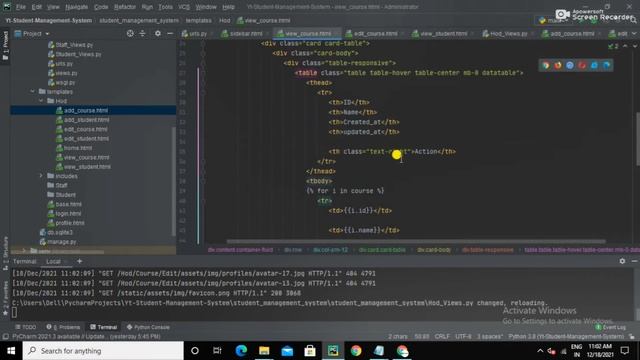Image resolution: width=640 pixels, height=360 pixels.
Task: Click into the Search for anything box
Action: pyautogui.click(x=103, y=351)
